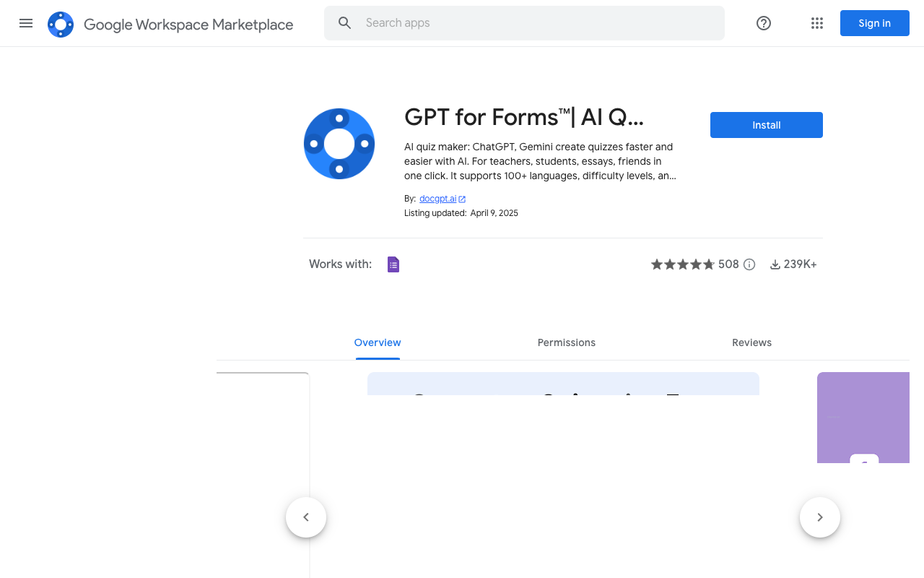Click the 508 ratings count
This screenshot has width=924, height=578.
tap(728, 264)
